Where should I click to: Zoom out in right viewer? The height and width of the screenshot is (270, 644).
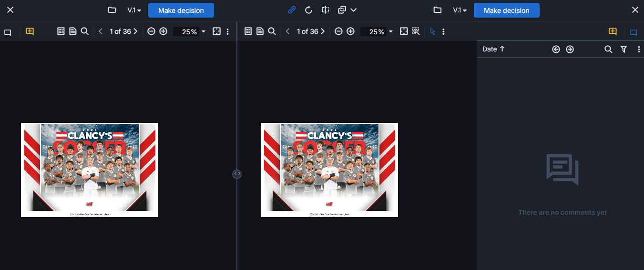point(338,31)
